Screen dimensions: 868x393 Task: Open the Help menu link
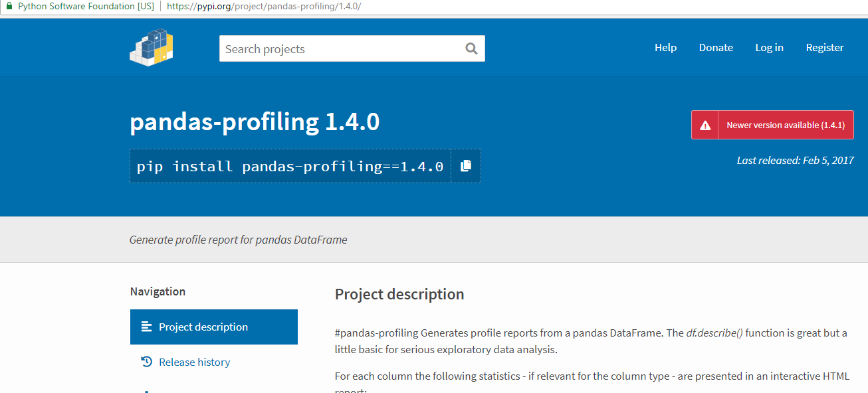(x=665, y=48)
